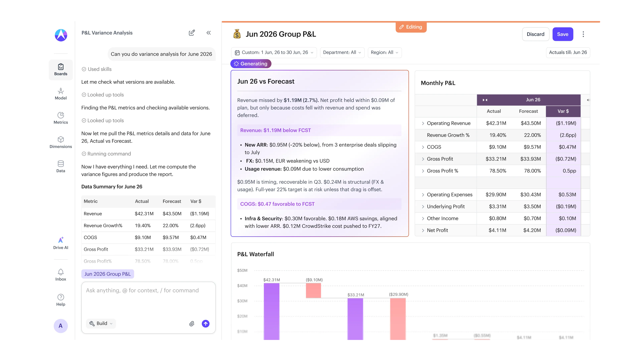Viewport: 644px width, 361px height.
Task: Open the Boards section
Action: click(x=61, y=70)
